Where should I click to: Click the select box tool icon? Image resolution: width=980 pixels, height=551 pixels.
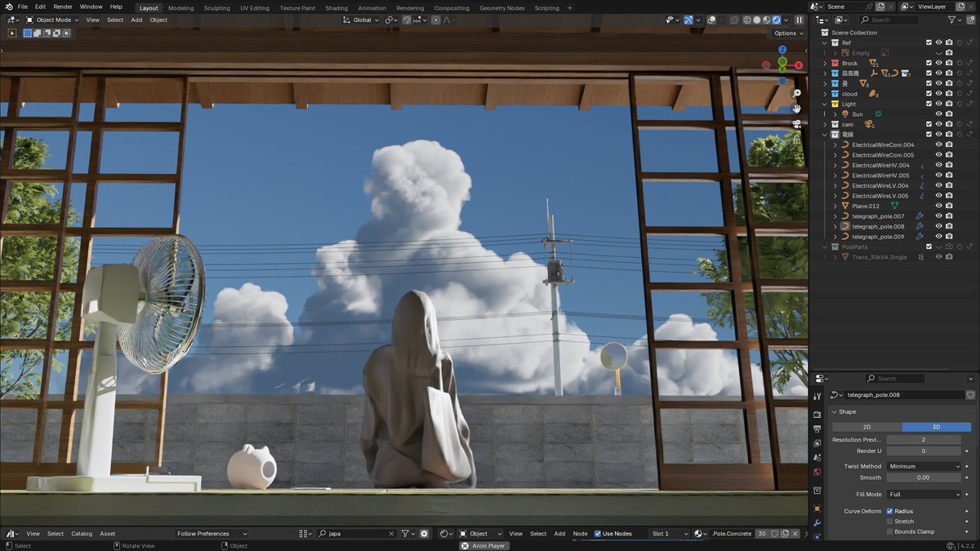tap(11, 33)
